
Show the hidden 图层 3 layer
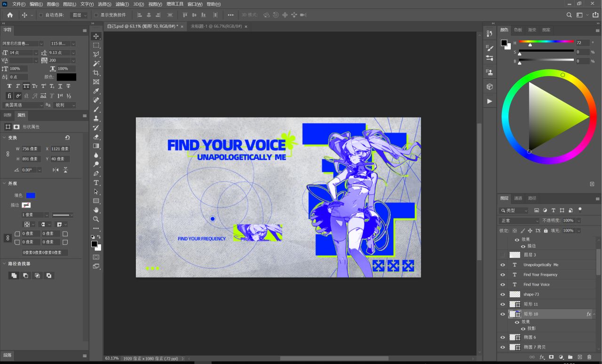click(503, 255)
